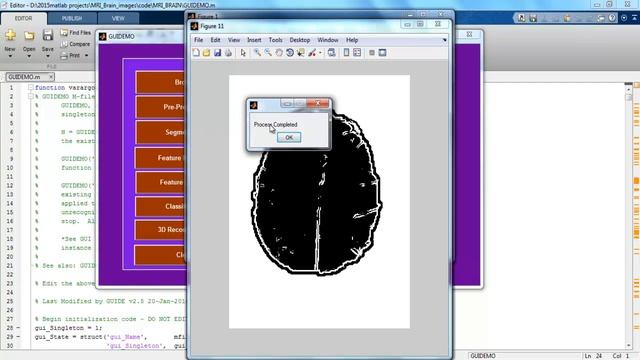Click the Open folder icon in Editor

coord(29,36)
